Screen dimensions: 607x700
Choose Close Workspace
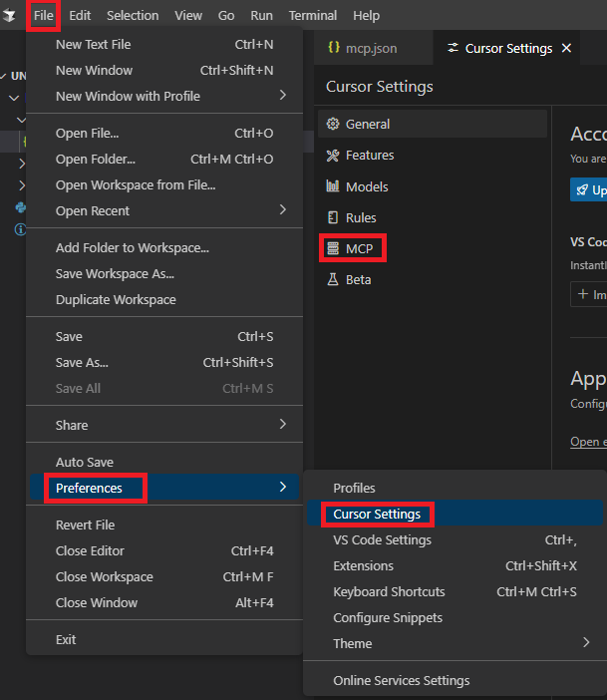[x=164, y=576]
